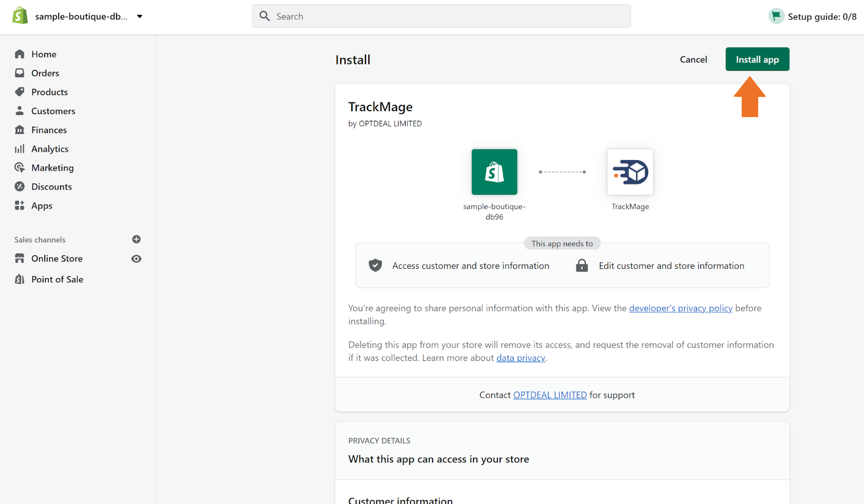This screenshot has height=504, width=864.
Task: Click "by OPTDEAL LIMITED" text
Action: [x=385, y=124]
